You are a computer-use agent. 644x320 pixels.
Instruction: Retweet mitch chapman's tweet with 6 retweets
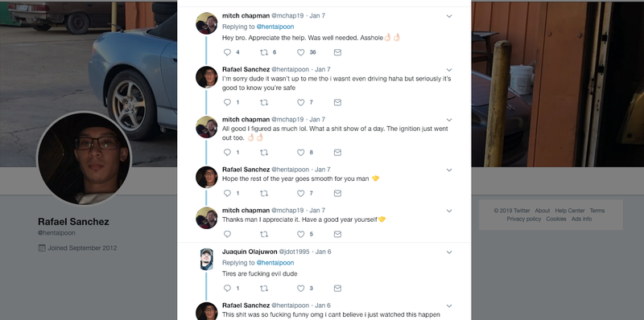click(264, 52)
